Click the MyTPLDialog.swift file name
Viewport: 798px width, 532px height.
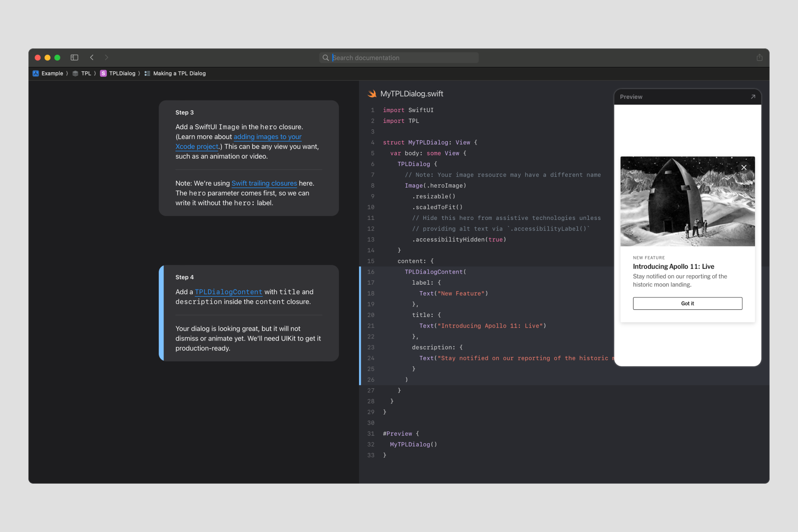(x=412, y=94)
